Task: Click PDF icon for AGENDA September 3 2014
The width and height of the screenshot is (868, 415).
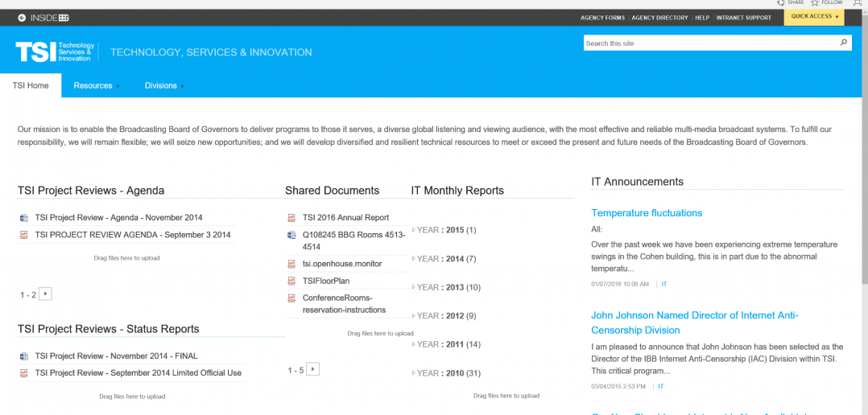Action: tap(24, 235)
